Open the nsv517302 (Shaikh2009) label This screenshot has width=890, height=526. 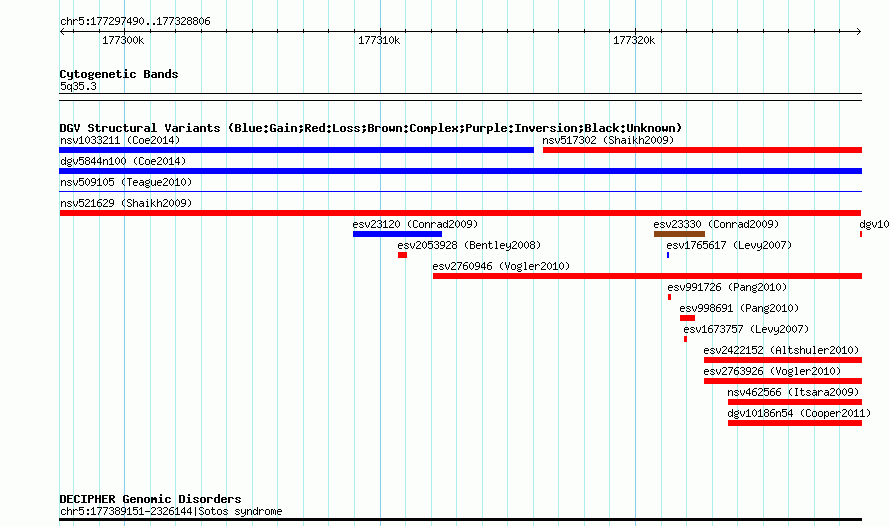(x=608, y=140)
